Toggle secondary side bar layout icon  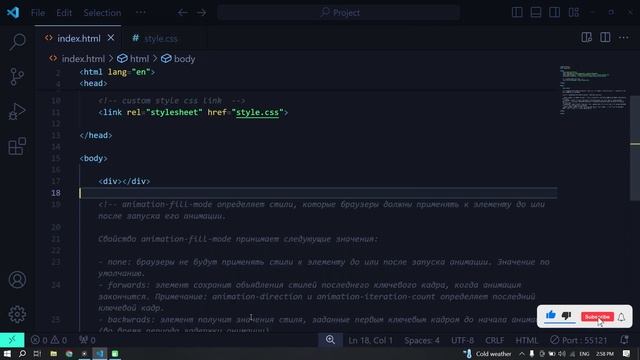click(555, 13)
